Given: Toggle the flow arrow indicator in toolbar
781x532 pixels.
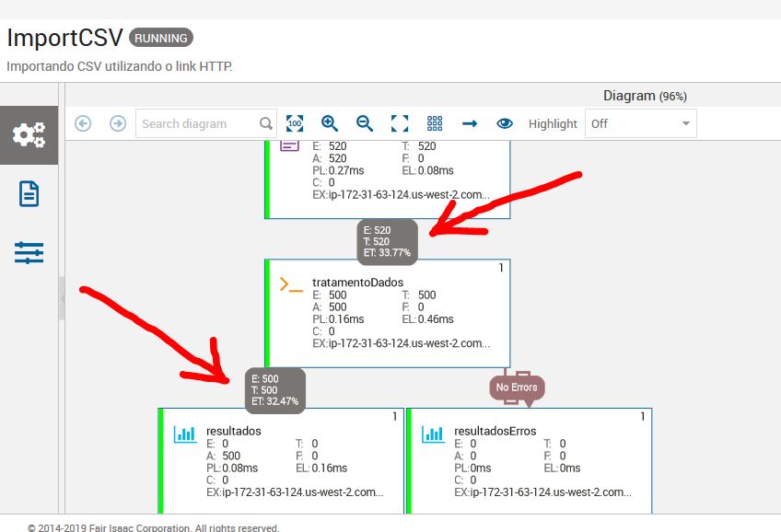Looking at the screenshot, I should coord(471,122).
